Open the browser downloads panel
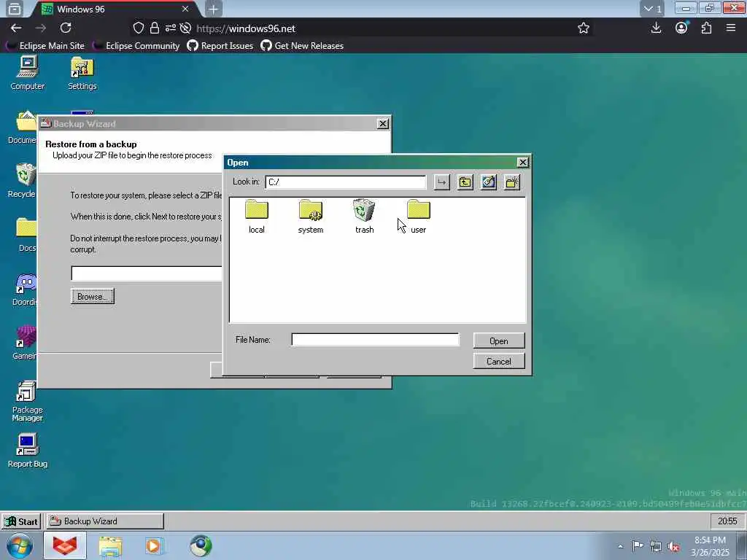This screenshot has width=747, height=560. click(656, 28)
